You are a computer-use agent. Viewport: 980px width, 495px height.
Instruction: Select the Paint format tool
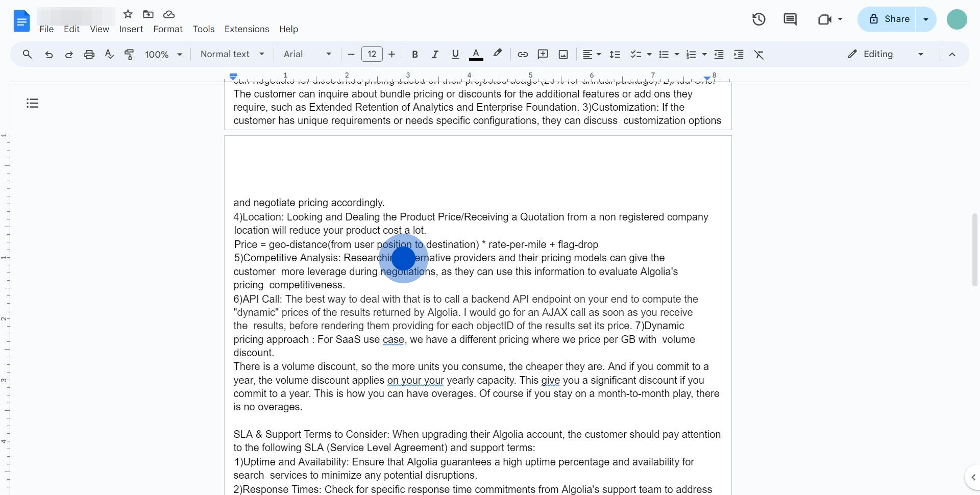(x=129, y=54)
